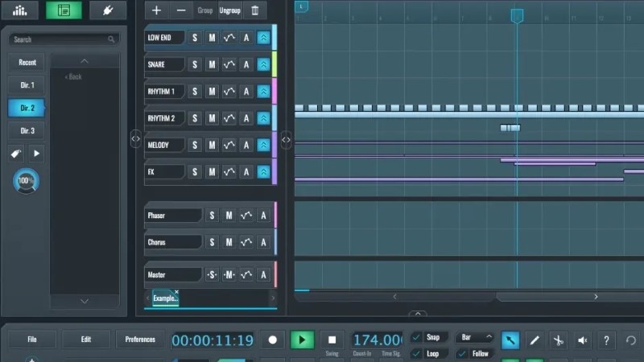Viewport: 644px width, 362px height.
Task: Select the browser panel icon
Action: tap(64, 10)
